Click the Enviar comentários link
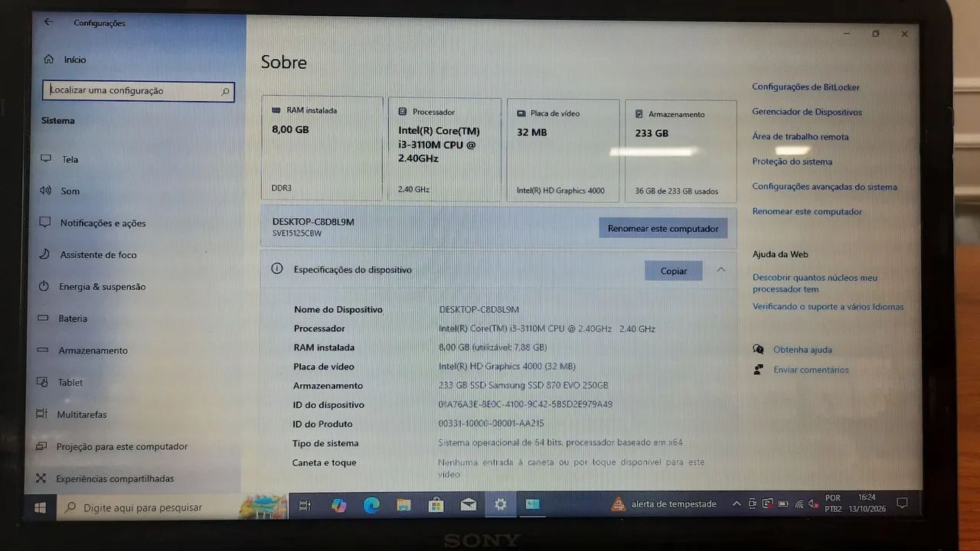 [811, 370]
